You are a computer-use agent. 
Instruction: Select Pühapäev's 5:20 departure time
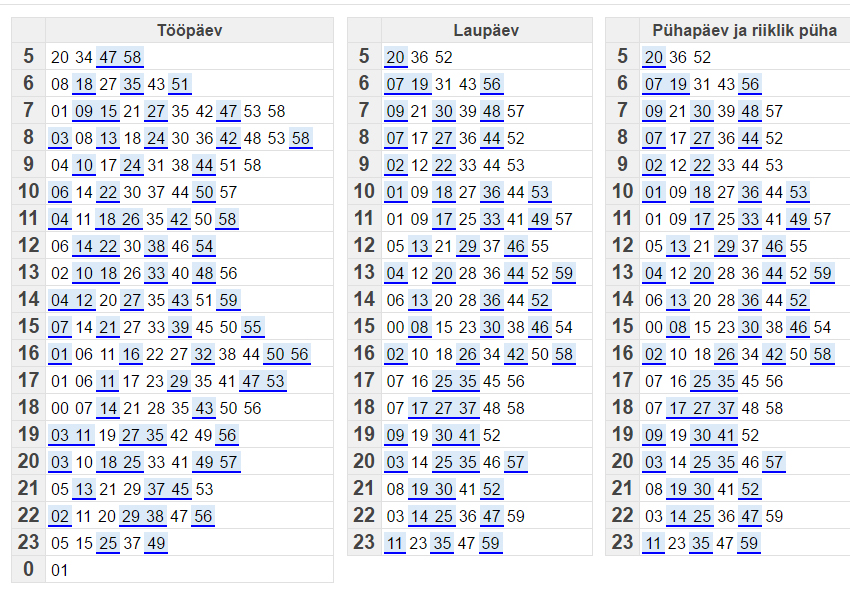pos(654,57)
